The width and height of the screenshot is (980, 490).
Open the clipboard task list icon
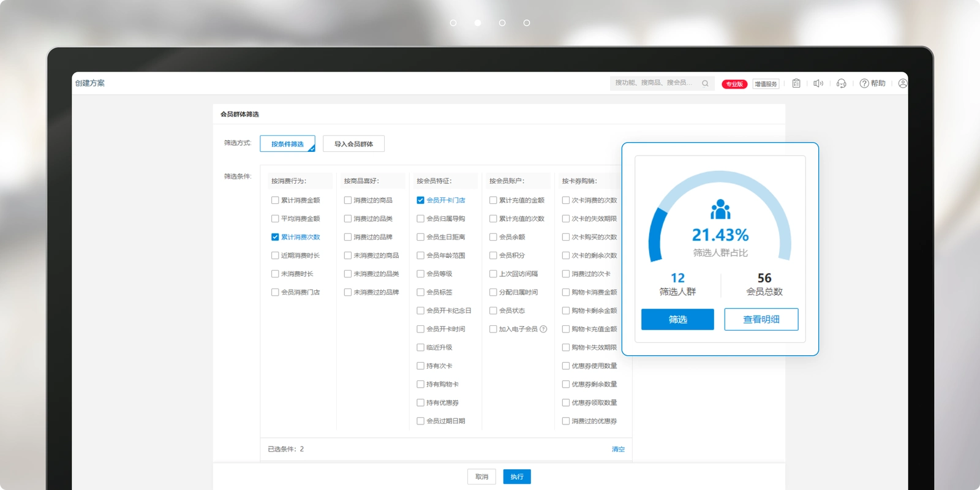(796, 83)
